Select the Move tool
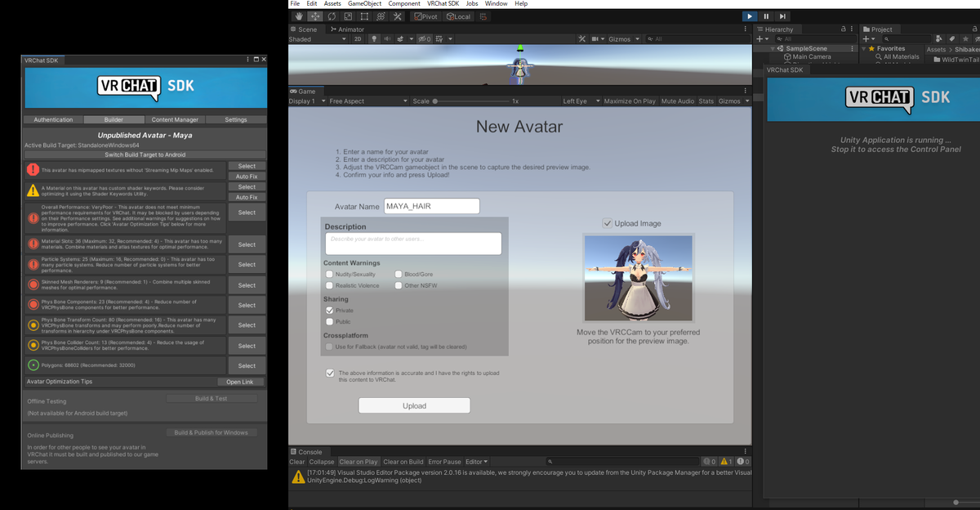 pos(314,16)
